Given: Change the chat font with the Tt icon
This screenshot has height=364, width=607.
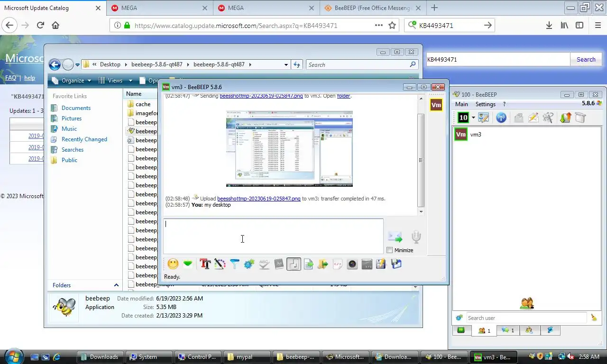Looking at the screenshot, I should pyautogui.click(x=205, y=264).
